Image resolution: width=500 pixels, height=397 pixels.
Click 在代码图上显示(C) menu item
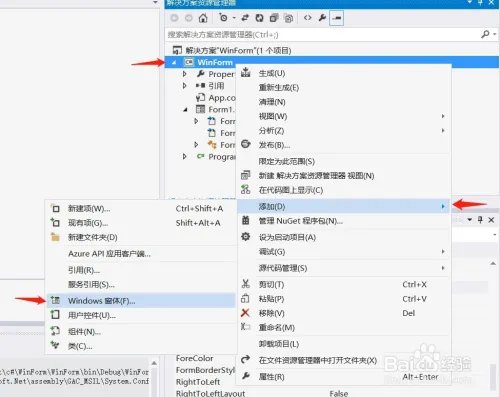click(344, 190)
